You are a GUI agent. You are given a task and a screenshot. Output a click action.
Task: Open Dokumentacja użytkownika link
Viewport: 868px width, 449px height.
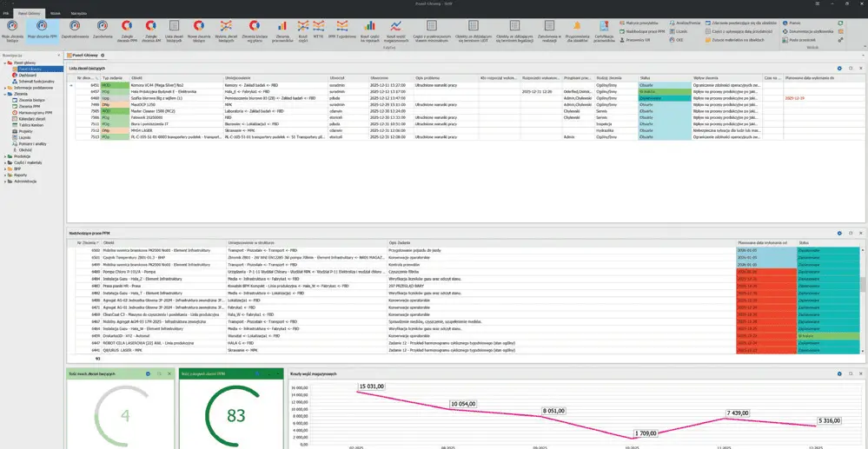[x=810, y=31]
